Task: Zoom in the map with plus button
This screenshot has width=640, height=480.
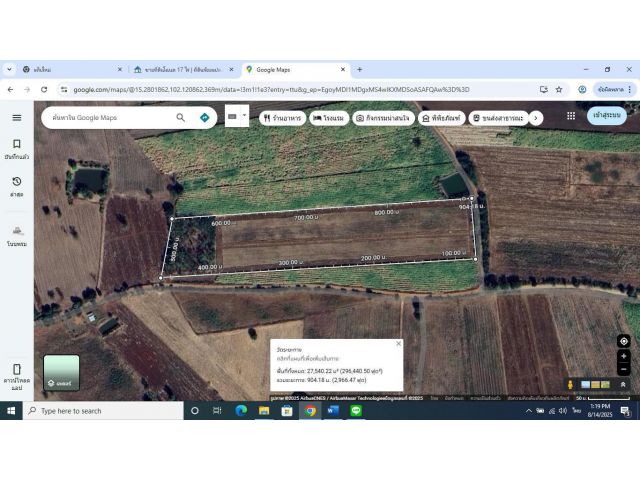Action: pos(624,356)
